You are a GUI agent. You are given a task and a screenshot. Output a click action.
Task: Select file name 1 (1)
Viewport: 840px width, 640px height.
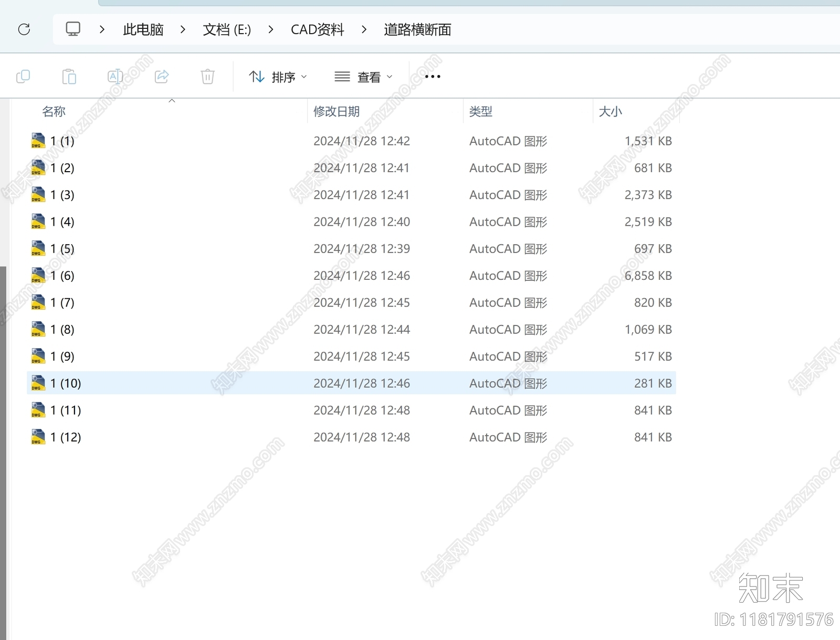coord(62,141)
